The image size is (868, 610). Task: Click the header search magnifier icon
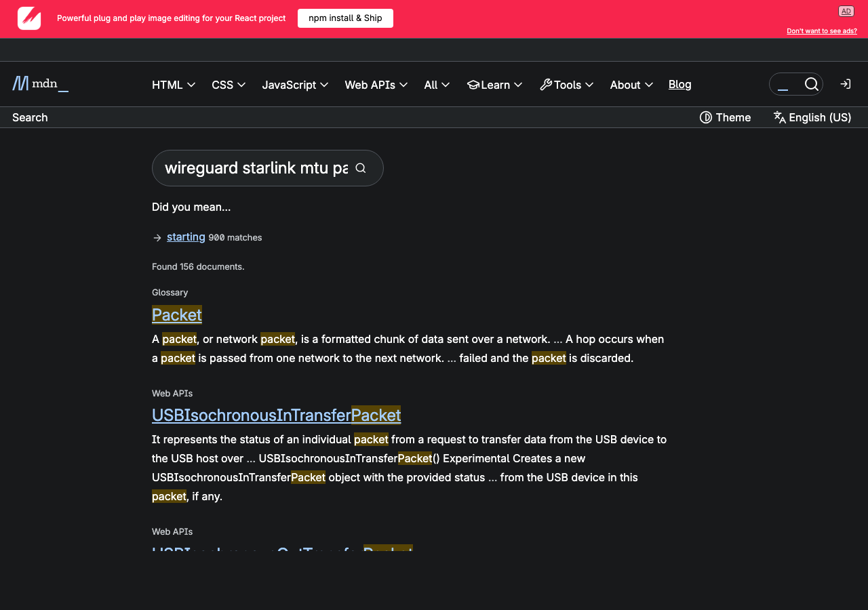coord(811,84)
